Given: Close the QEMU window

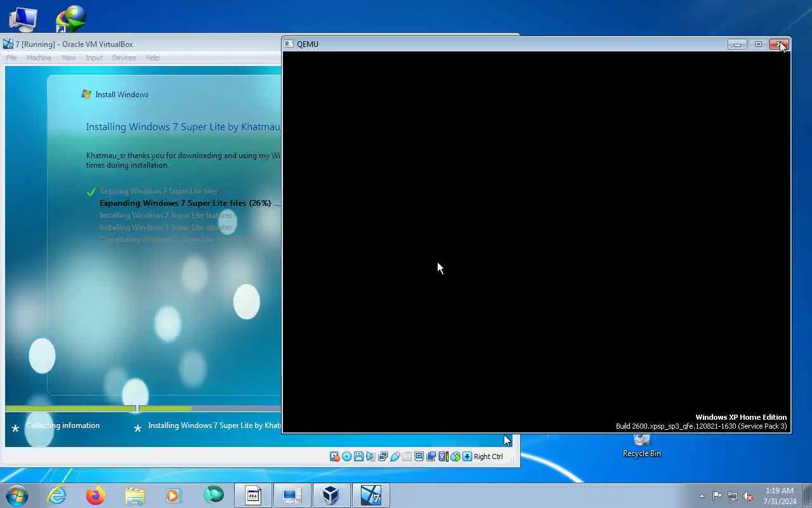Looking at the screenshot, I should 779,44.
